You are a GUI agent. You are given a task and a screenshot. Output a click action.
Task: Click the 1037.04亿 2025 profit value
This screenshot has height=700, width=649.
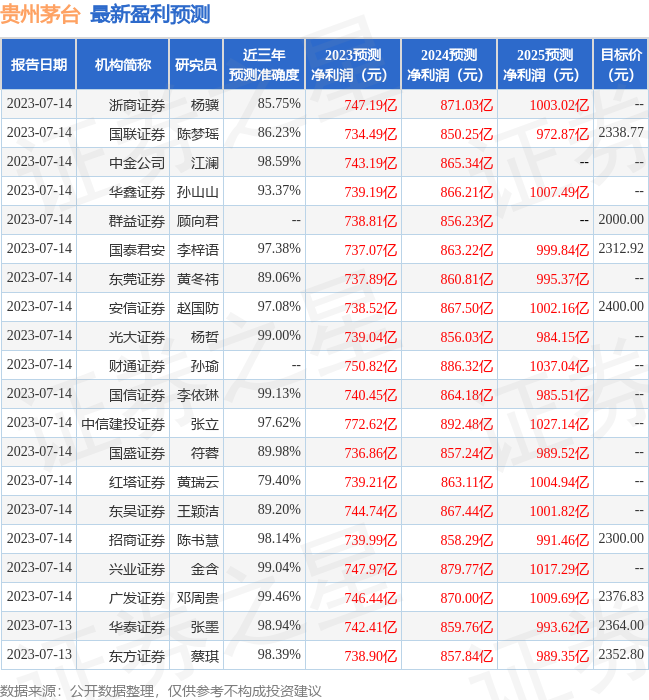tap(559, 366)
